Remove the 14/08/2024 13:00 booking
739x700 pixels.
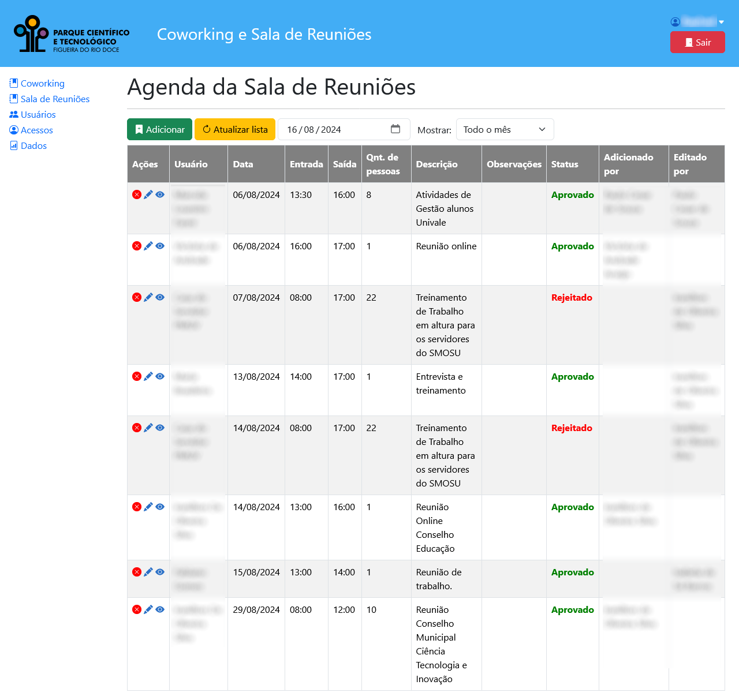137,507
